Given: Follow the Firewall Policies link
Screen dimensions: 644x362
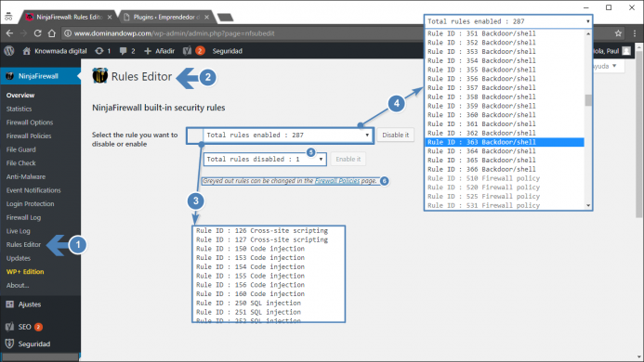Looking at the screenshot, I should (x=337, y=181).
